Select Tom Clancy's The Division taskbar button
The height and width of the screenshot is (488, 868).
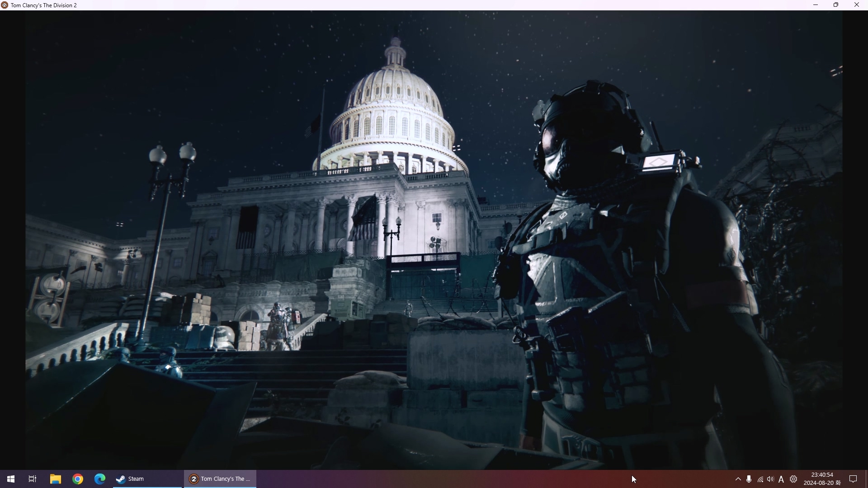(220, 479)
